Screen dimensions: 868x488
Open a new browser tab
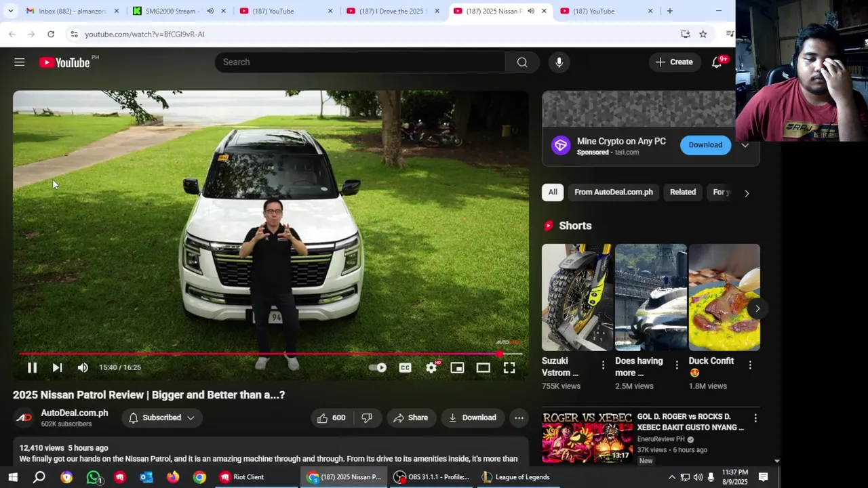[x=670, y=11]
